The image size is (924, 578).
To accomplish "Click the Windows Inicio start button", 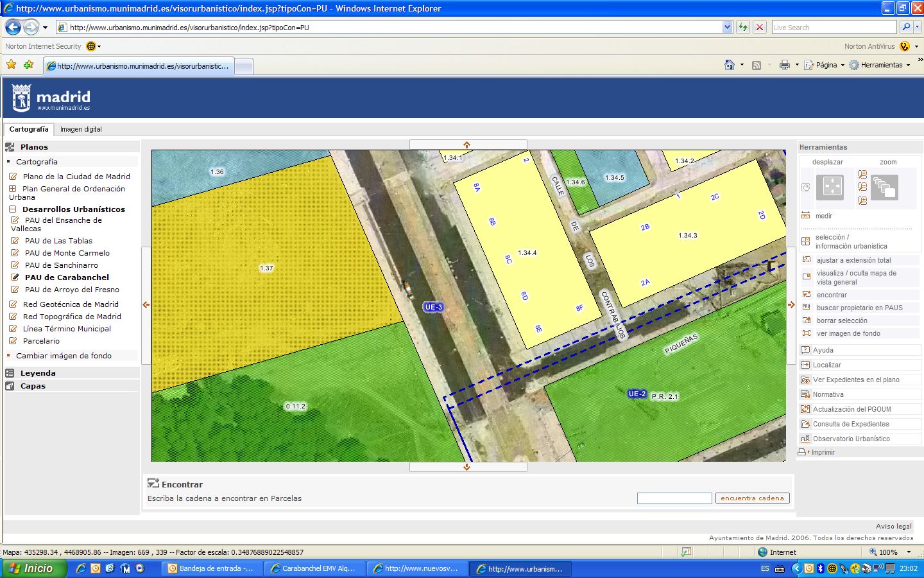I will click(32, 568).
